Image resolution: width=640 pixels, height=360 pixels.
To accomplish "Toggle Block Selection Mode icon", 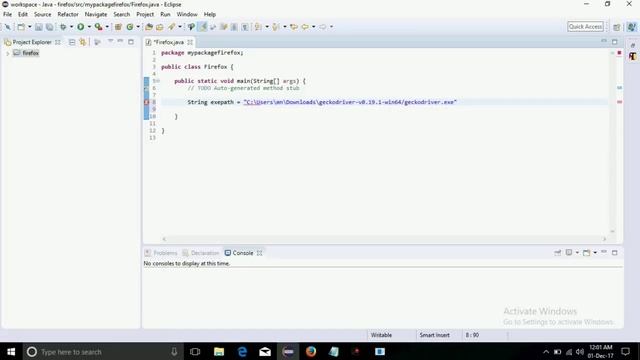I will (234, 27).
